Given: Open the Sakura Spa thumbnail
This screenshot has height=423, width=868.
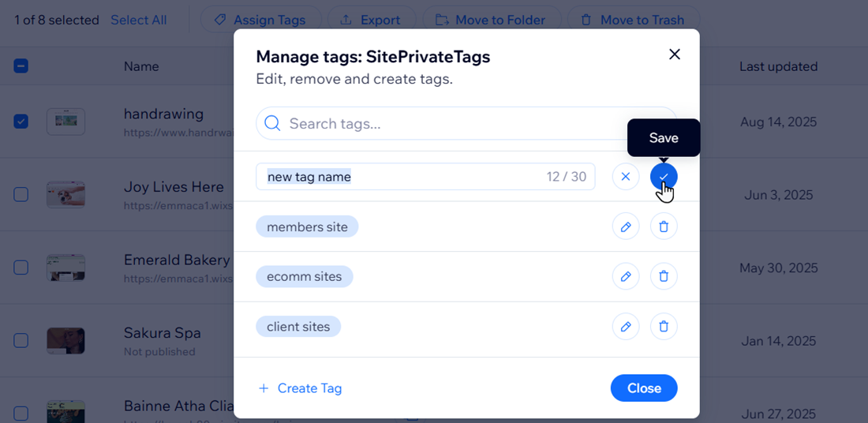Looking at the screenshot, I should (65, 340).
